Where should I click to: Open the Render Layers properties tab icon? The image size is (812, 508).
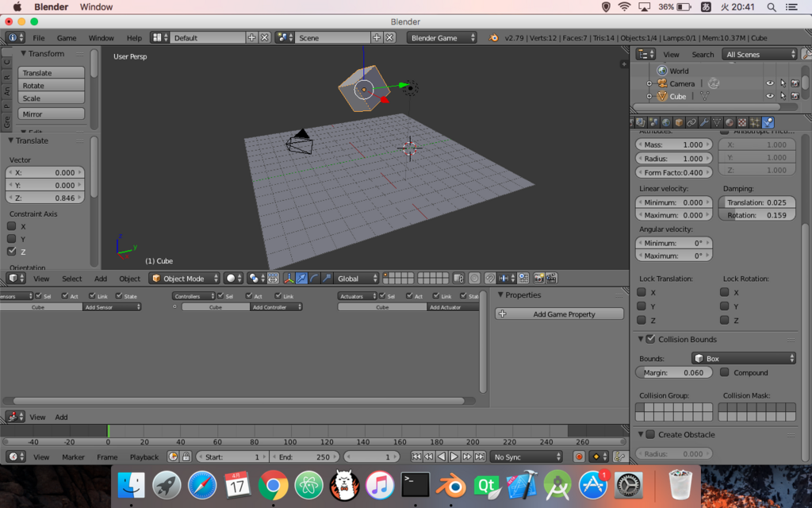pyautogui.click(x=641, y=122)
